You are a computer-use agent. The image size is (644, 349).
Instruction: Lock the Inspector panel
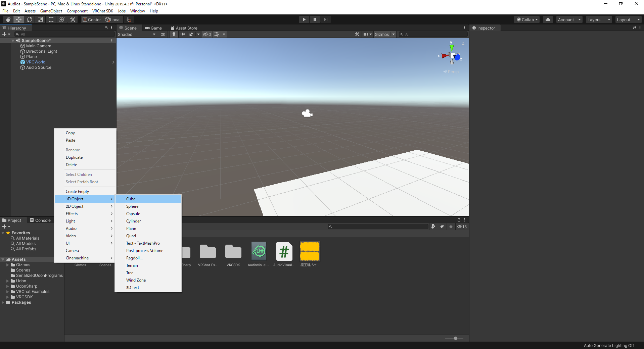pyautogui.click(x=635, y=28)
